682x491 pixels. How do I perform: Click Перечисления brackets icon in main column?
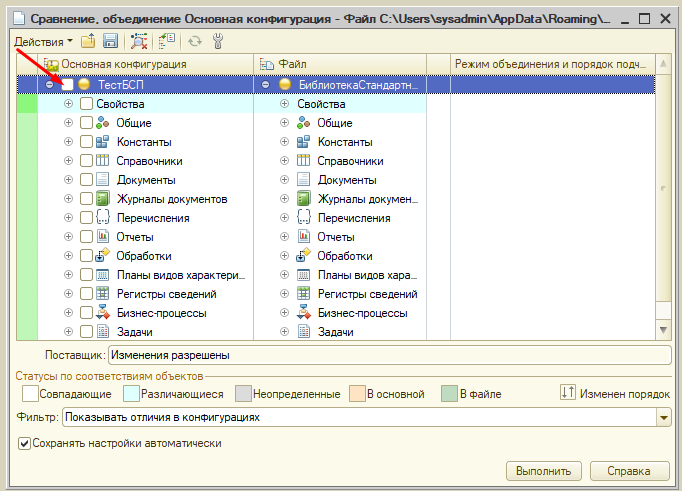point(102,217)
